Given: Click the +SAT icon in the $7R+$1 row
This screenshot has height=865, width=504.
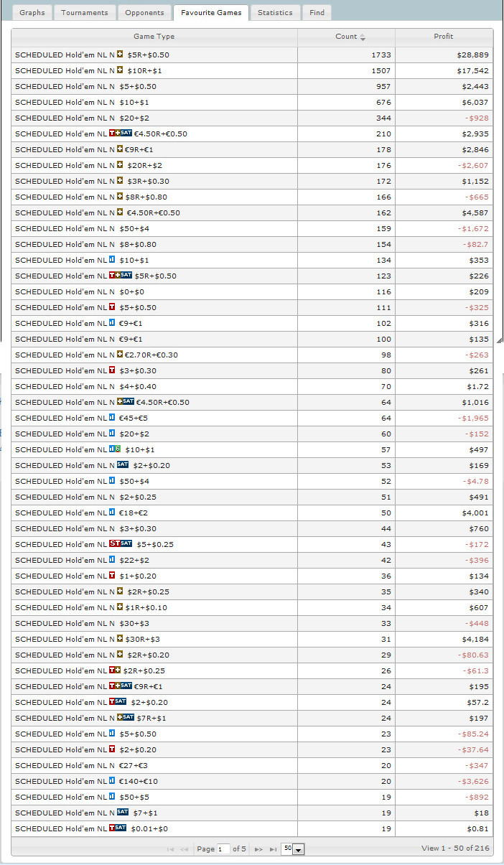Looking at the screenshot, I should coord(126,718).
